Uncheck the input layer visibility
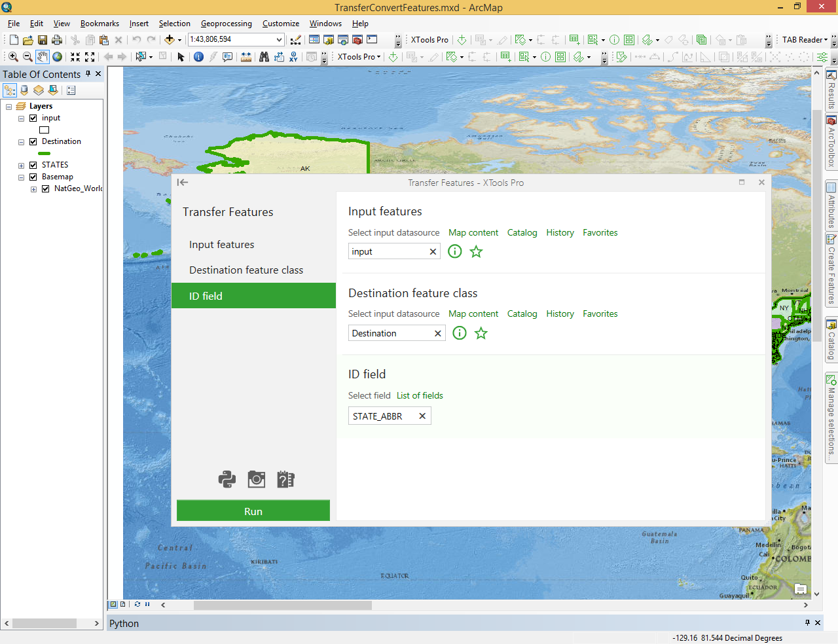This screenshot has width=838, height=644. 33,118
